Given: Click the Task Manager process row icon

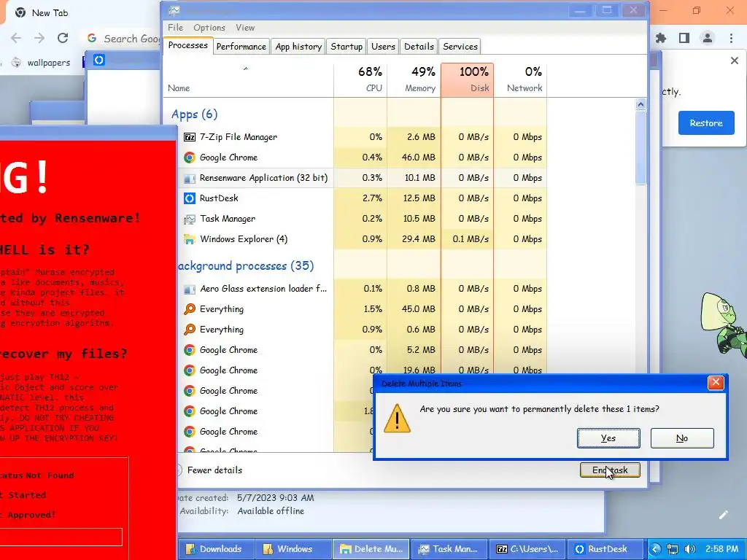Looking at the screenshot, I should click(x=190, y=219).
